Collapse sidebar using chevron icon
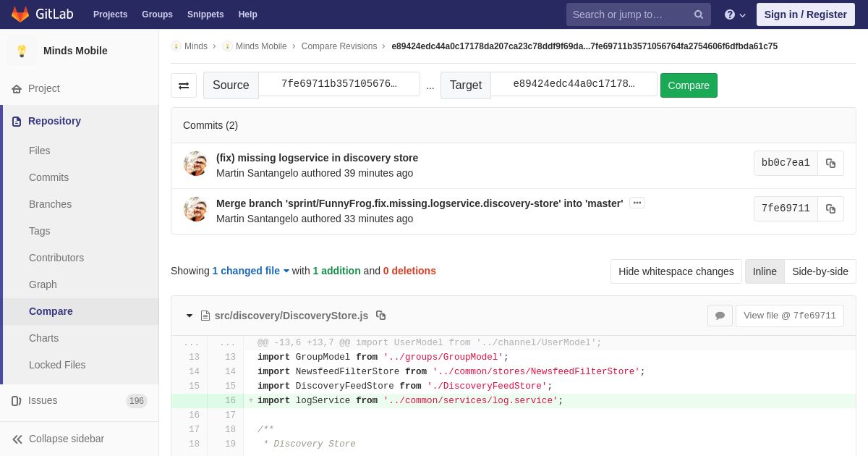Screen dimensions: 868x456 (x=17, y=439)
